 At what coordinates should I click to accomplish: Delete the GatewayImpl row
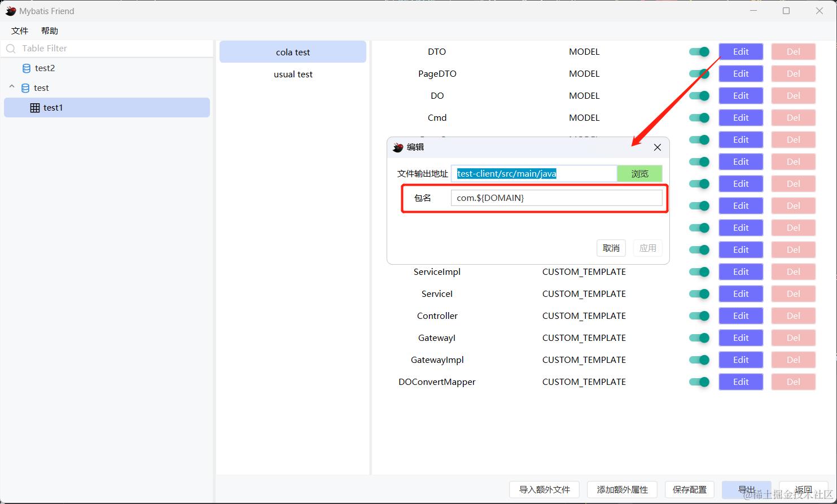pos(793,360)
